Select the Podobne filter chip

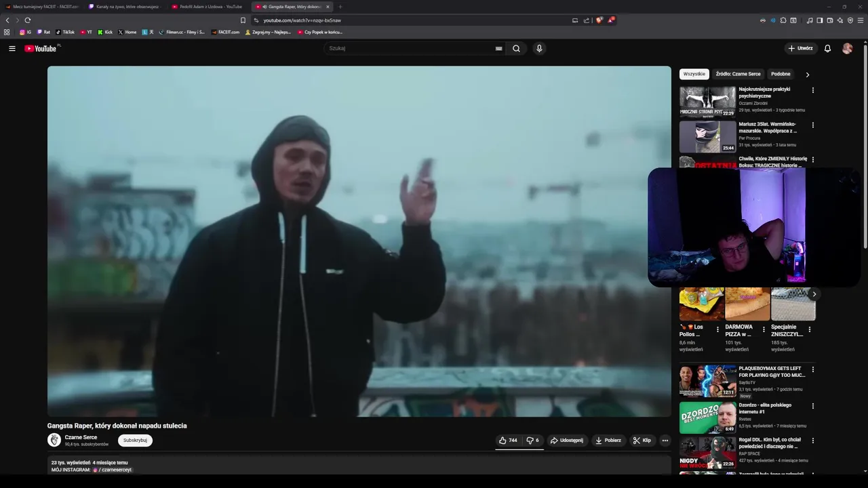tap(781, 74)
